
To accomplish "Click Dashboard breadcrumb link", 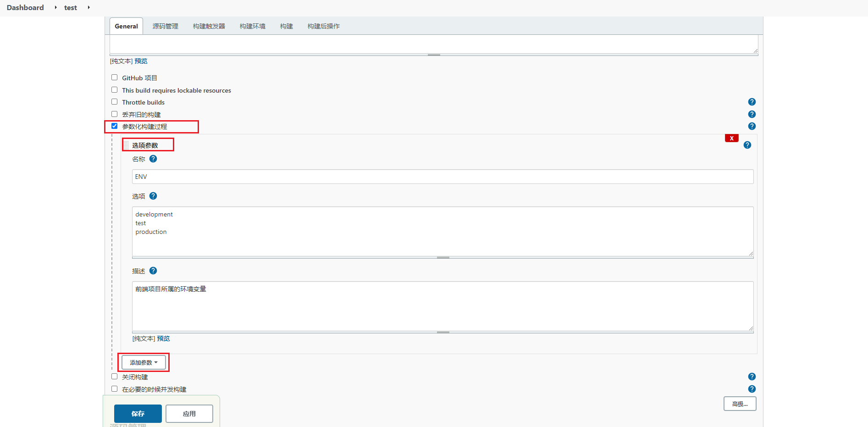I will click(25, 7).
